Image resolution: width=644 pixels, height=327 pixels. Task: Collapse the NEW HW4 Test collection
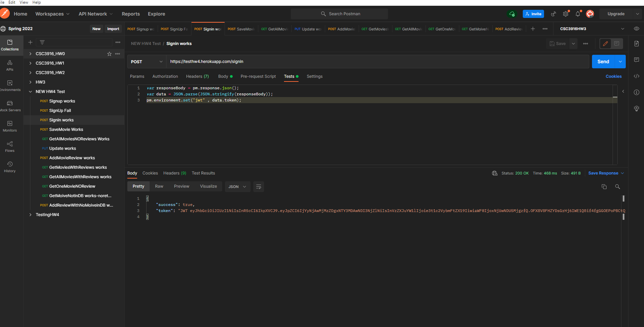coord(30,91)
